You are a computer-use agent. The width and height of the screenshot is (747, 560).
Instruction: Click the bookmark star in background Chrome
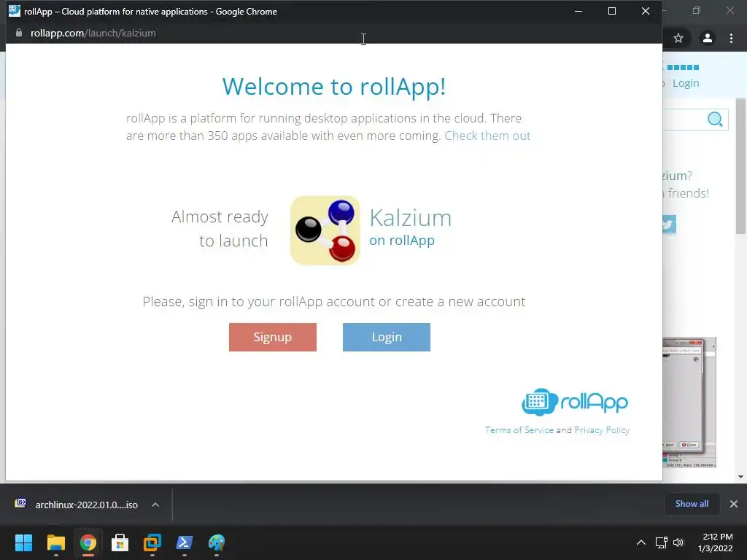[678, 38]
